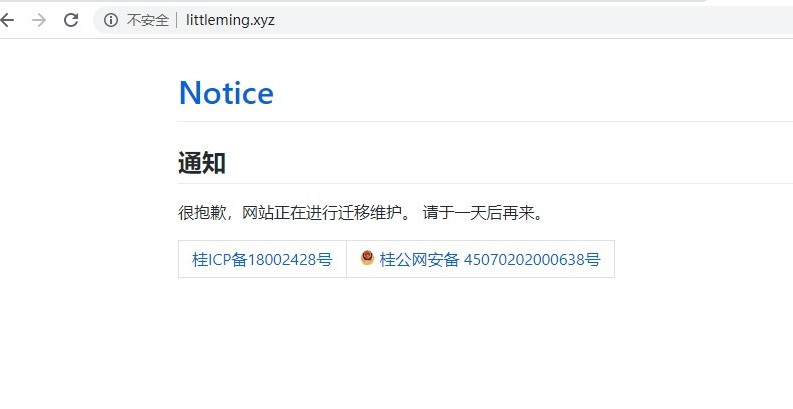This screenshot has width=793, height=409.
Task: Click the 通知 heading
Action: (202, 163)
